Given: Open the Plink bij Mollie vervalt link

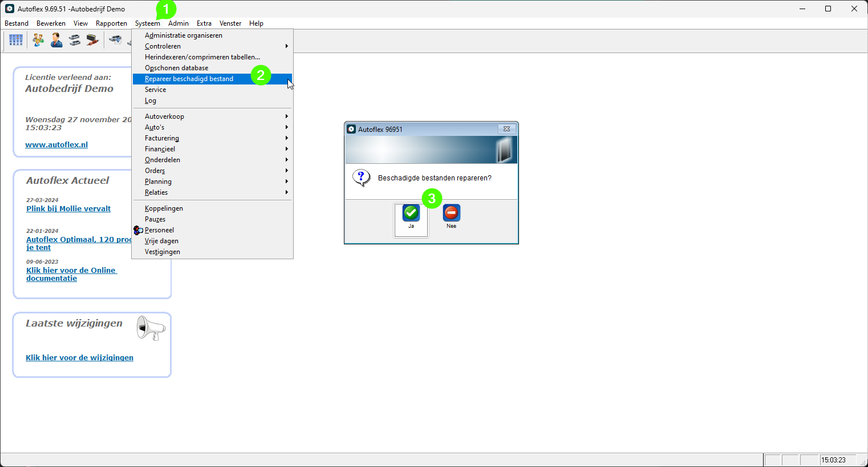Looking at the screenshot, I should click(68, 208).
